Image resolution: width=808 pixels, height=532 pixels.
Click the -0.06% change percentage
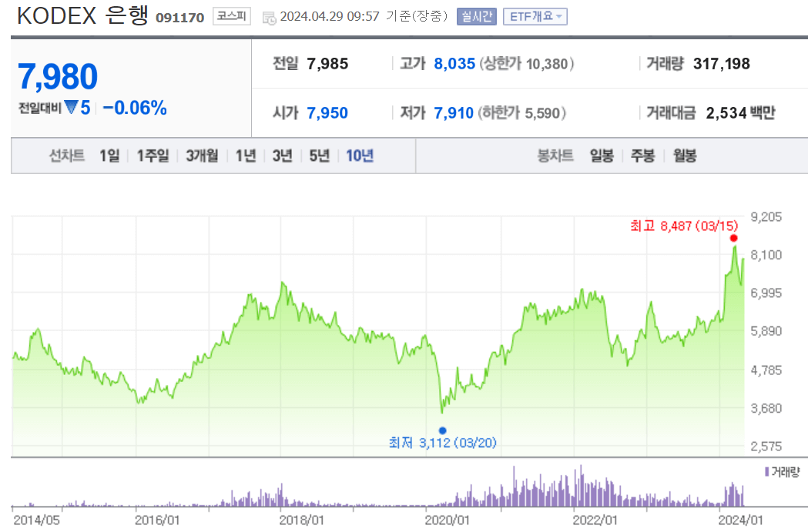[135, 108]
